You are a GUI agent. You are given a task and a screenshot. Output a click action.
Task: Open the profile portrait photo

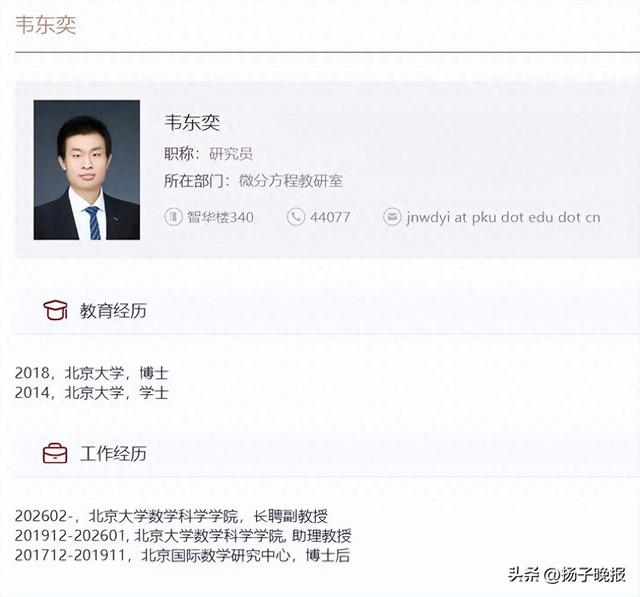click(x=87, y=170)
